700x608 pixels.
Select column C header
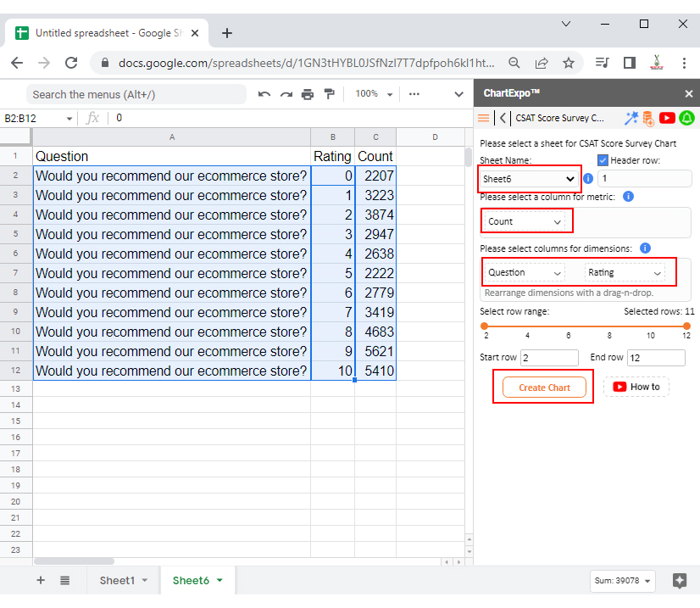[375, 137]
